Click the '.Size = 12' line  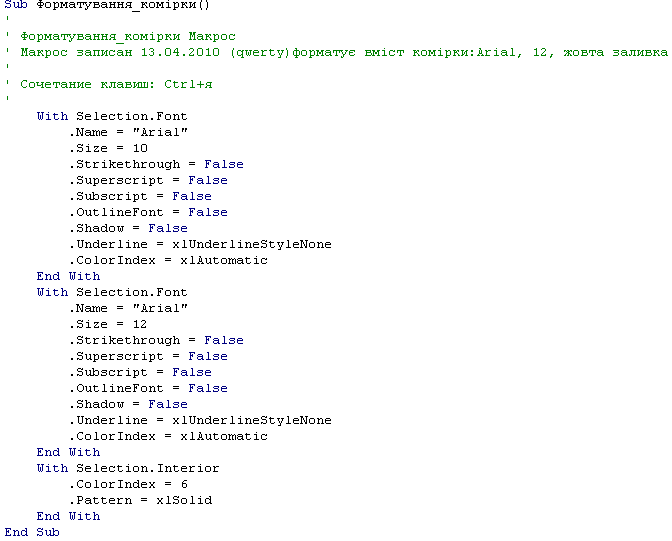click(x=108, y=324)
